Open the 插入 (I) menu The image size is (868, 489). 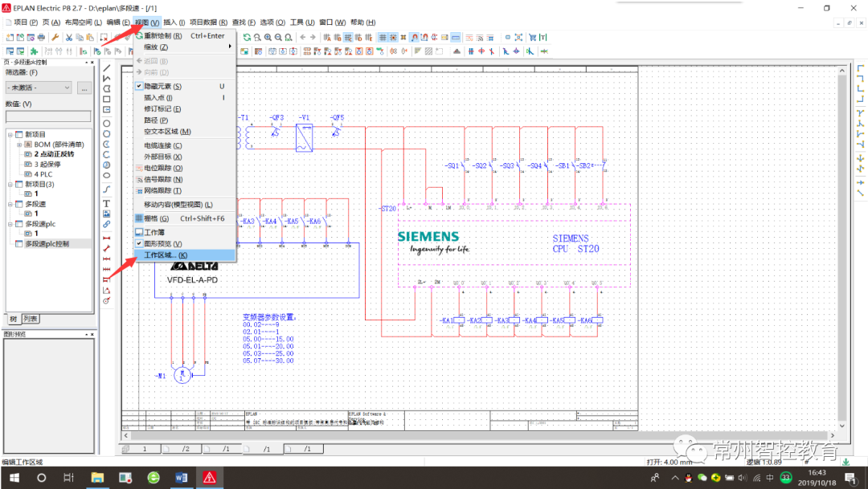pyautogui.click(x=174, y=22)
